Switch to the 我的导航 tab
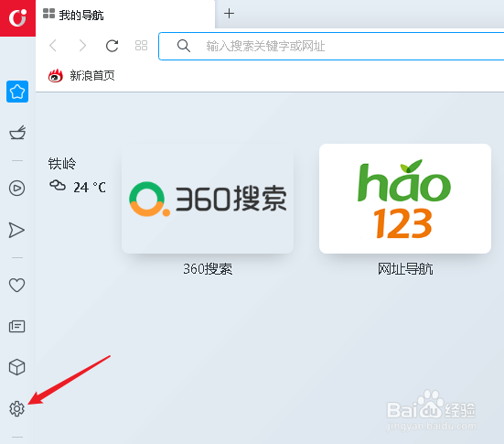 (125, 15)
